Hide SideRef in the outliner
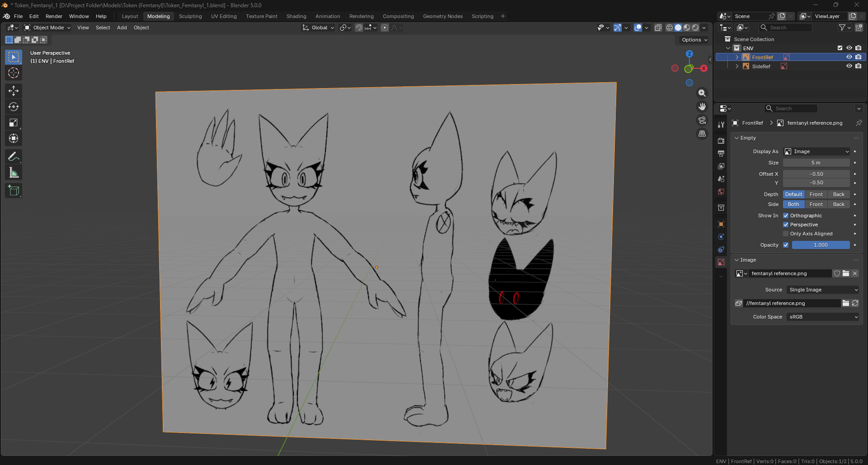 click(849, 66)
